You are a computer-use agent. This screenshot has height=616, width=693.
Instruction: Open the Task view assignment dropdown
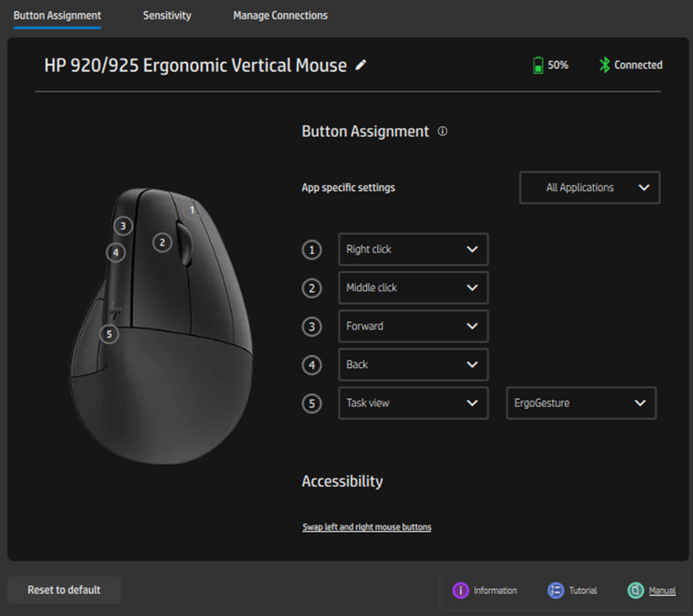[414, 403]
